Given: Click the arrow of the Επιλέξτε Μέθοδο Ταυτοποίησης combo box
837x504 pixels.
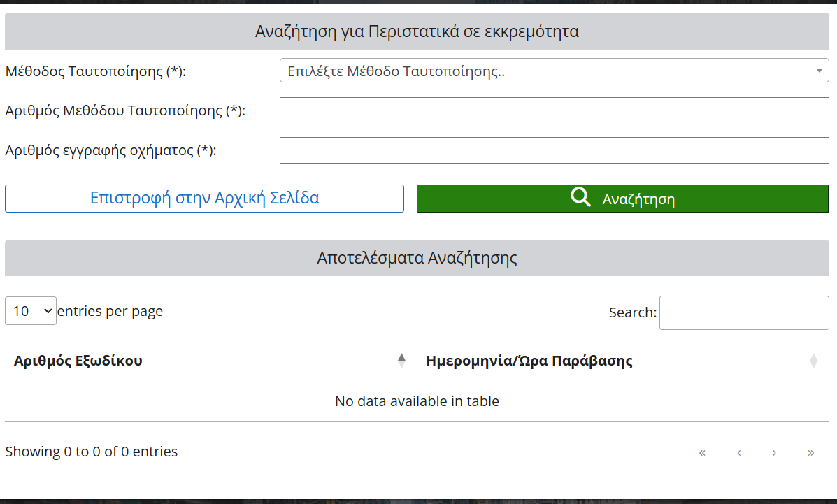Looking at the screenshot, I should (x=819, y=71).
